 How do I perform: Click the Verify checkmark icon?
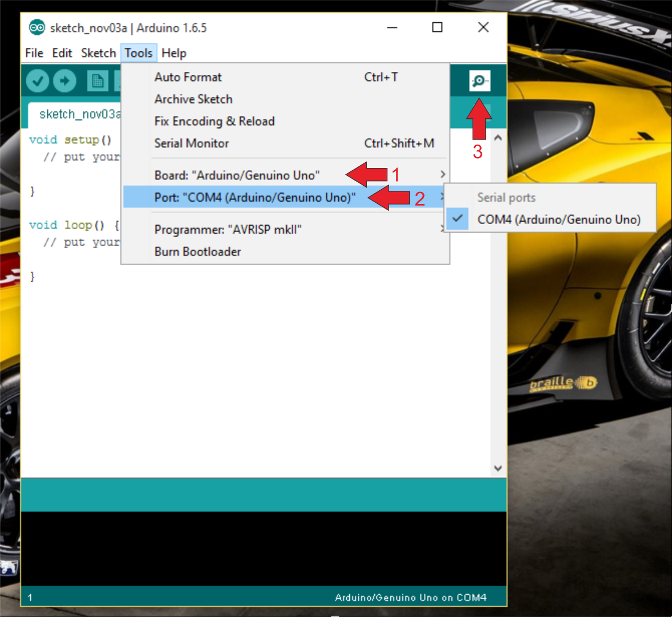click(x=37, y=81)
